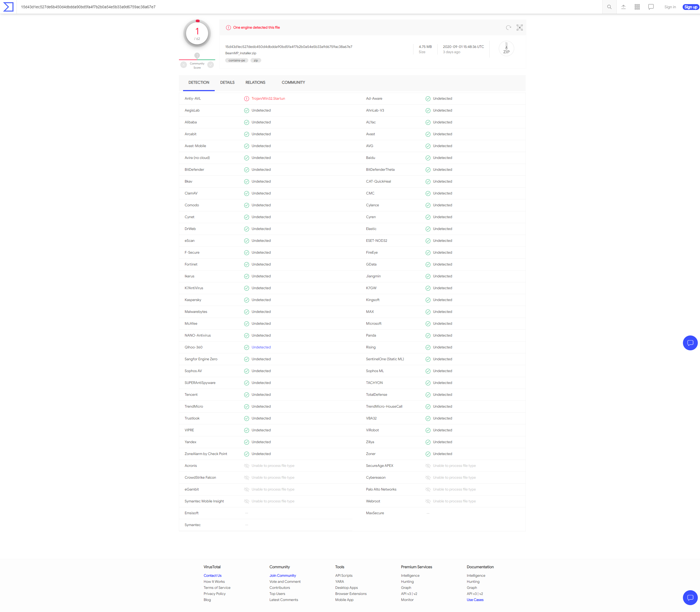700x612 pixels.
Task: Click the Kaspersky undetected check icon
Action: click(246, 300)
